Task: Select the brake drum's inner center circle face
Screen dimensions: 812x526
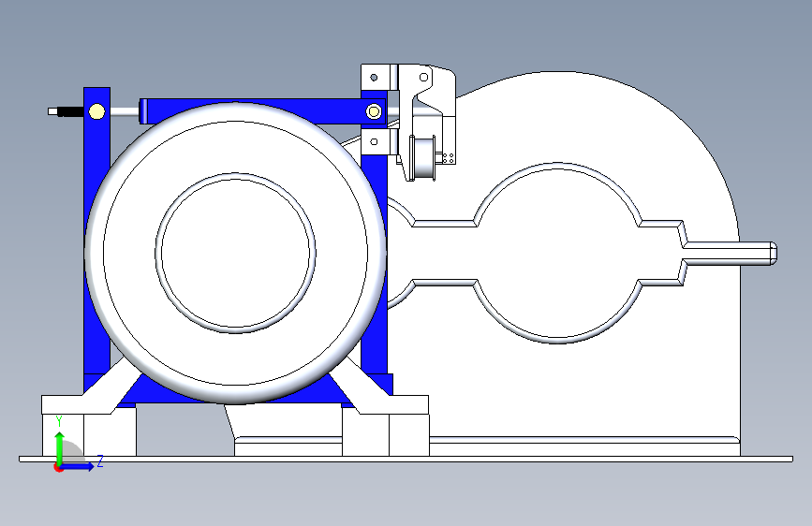Action: (x=236, y=253)
